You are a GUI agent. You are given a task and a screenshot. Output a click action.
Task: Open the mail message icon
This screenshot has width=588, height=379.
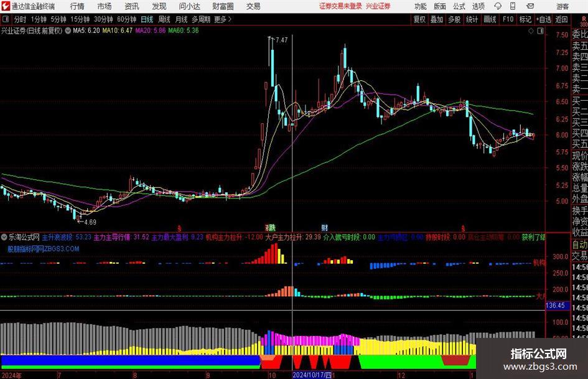click(530, 6)
